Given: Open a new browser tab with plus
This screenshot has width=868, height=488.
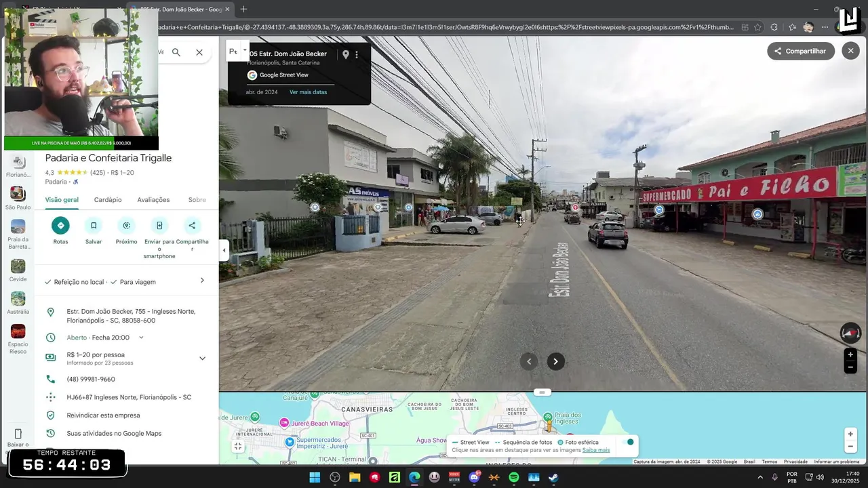Looking at the screenshot, I should [x=243, y=9].
